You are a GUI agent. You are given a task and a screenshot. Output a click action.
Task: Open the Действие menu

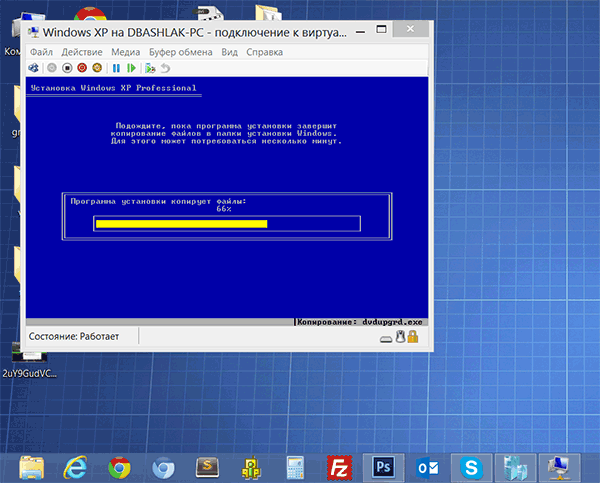coord(82,52)
